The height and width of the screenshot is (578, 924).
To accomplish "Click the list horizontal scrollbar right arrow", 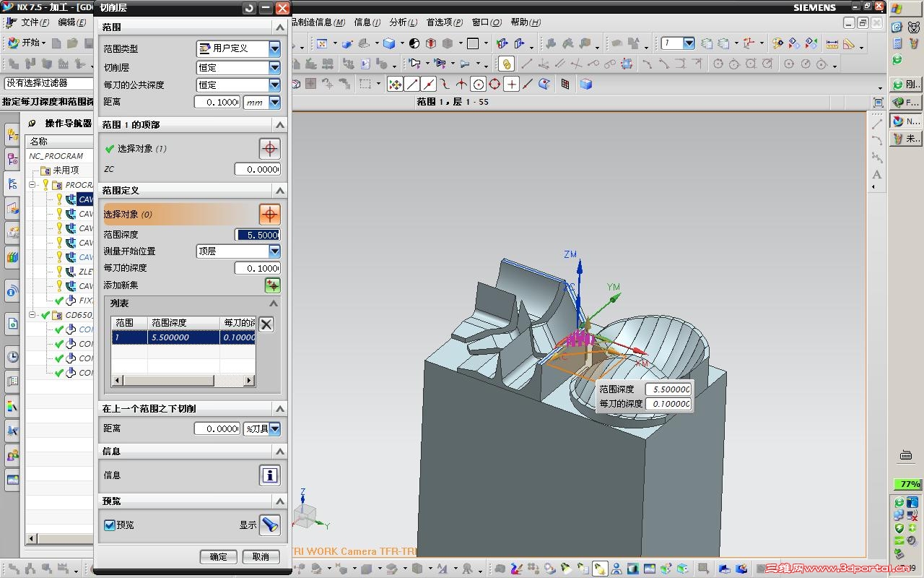I will point(250,380).
